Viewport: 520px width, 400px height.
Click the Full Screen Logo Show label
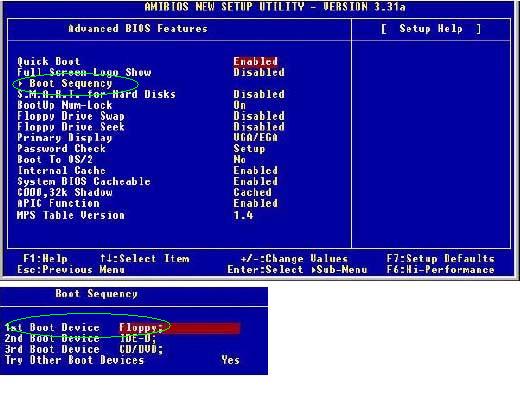point(84,72)
